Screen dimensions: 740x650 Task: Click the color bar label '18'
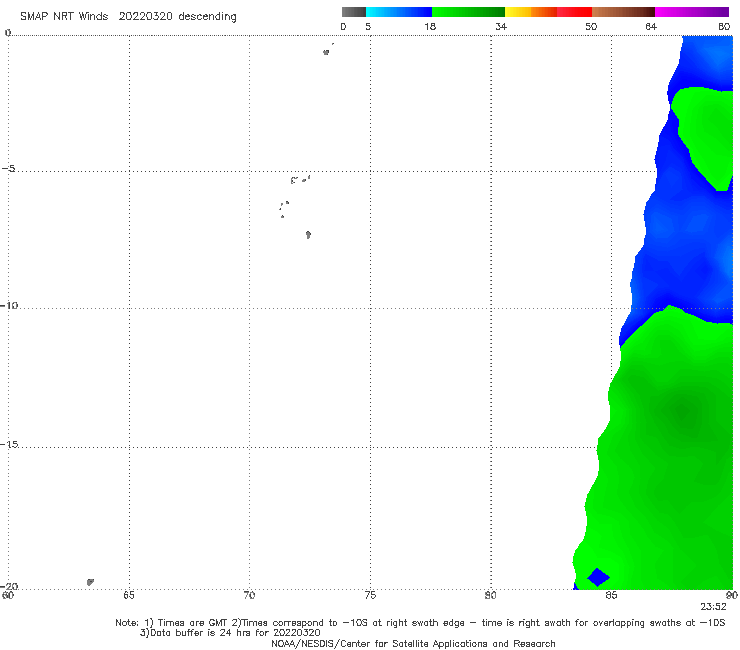point(430,27)
